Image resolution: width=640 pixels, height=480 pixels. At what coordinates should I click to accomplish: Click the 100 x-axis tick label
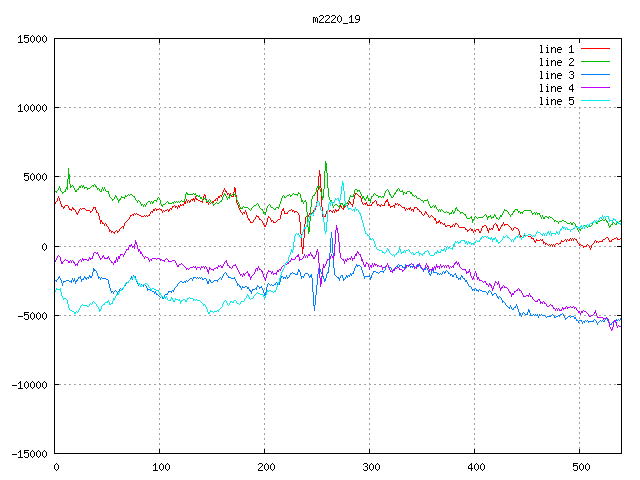(160, 466)
